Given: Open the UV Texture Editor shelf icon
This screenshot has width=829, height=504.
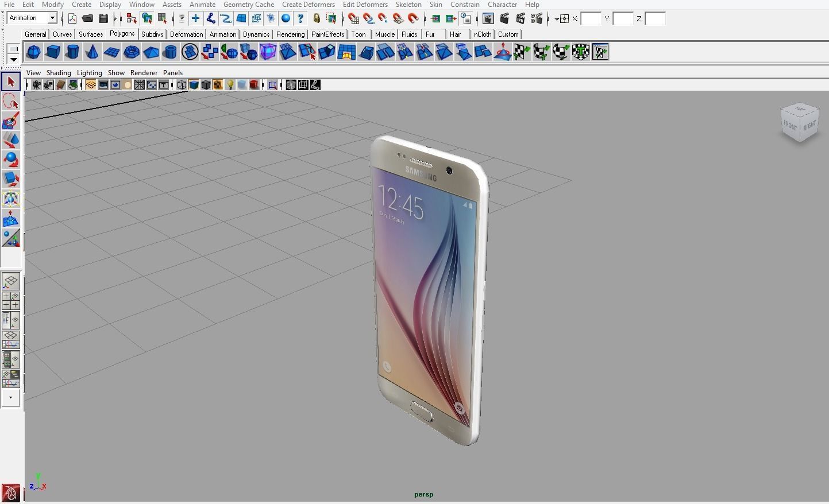Looking at the screenshot, I should (600, 52).
